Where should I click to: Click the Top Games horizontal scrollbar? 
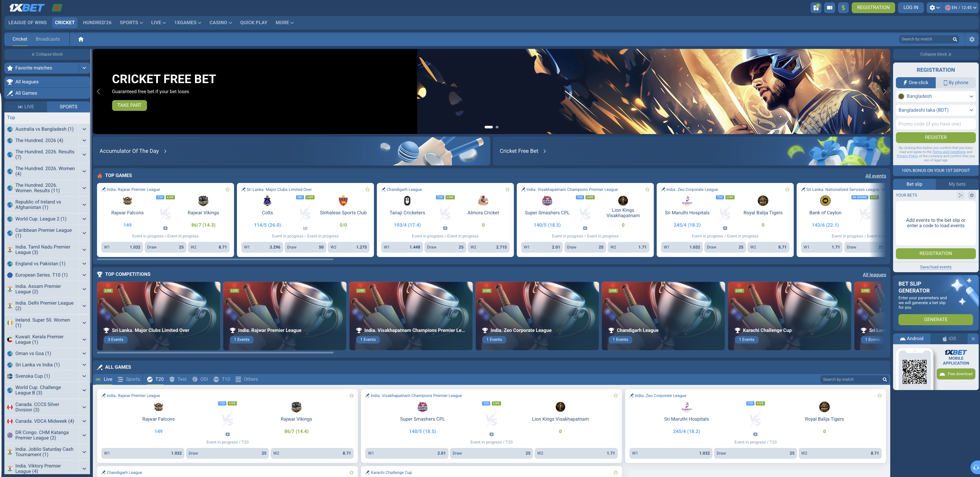[215, 259]
